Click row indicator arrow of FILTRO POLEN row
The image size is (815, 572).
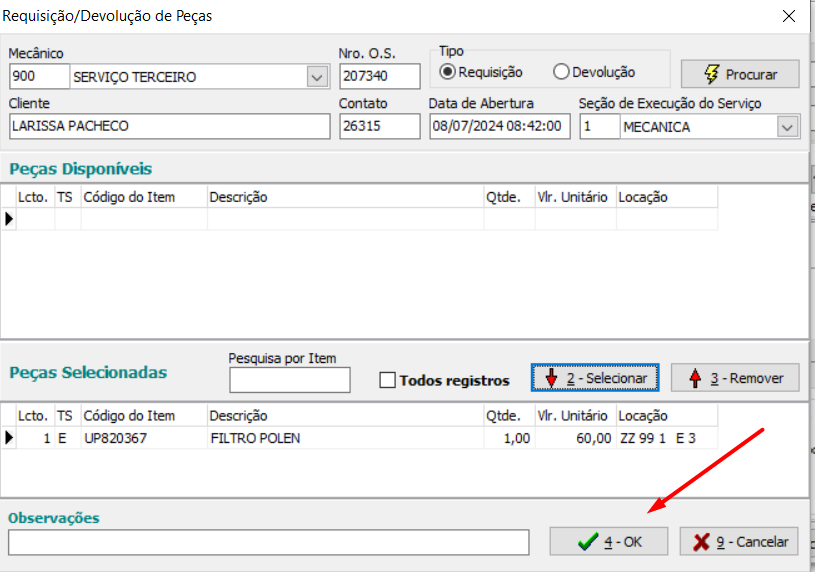9,438
